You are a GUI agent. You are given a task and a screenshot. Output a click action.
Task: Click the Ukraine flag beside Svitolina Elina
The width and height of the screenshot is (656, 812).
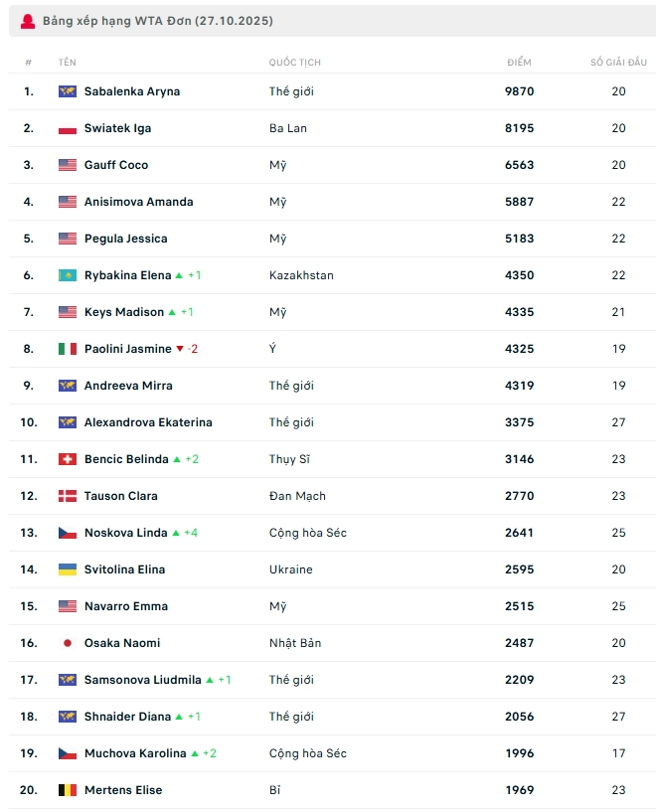68,569
